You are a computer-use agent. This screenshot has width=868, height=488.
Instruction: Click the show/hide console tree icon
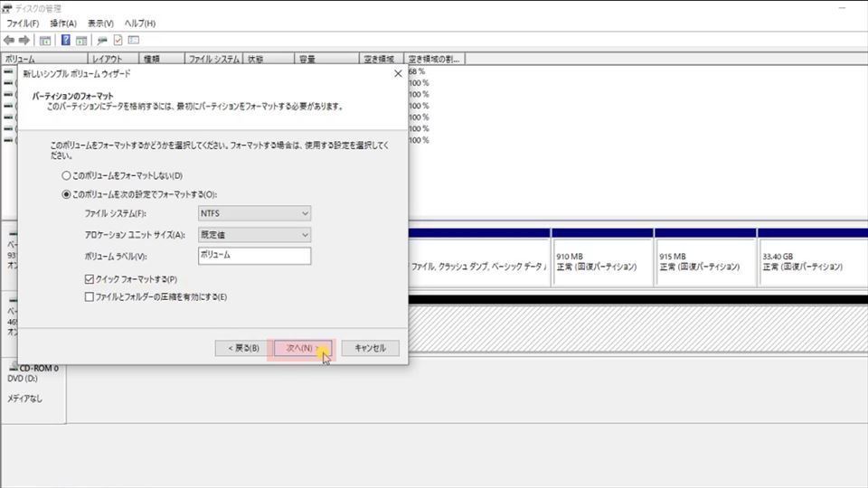(44, 41)
